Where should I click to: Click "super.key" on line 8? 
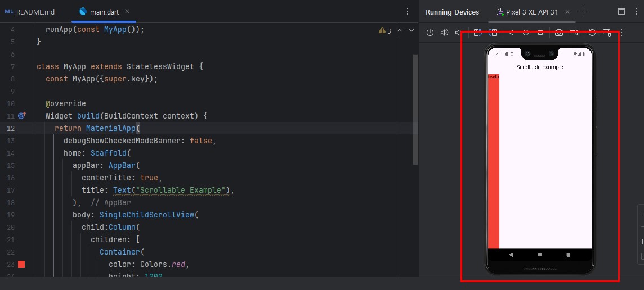click(124, 79)
